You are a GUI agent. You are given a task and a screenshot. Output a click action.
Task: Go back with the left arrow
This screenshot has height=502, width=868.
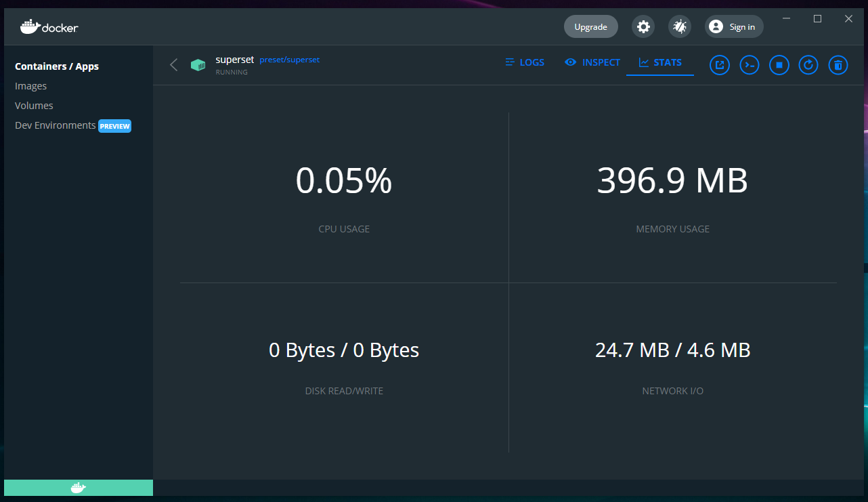tap(173, 64)
